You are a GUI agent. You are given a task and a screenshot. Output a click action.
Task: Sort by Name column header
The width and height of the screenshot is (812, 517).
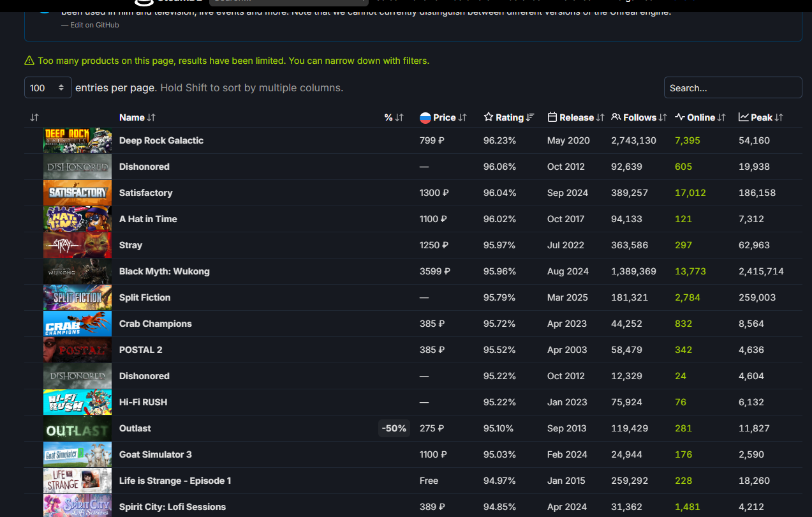(137, 117)
